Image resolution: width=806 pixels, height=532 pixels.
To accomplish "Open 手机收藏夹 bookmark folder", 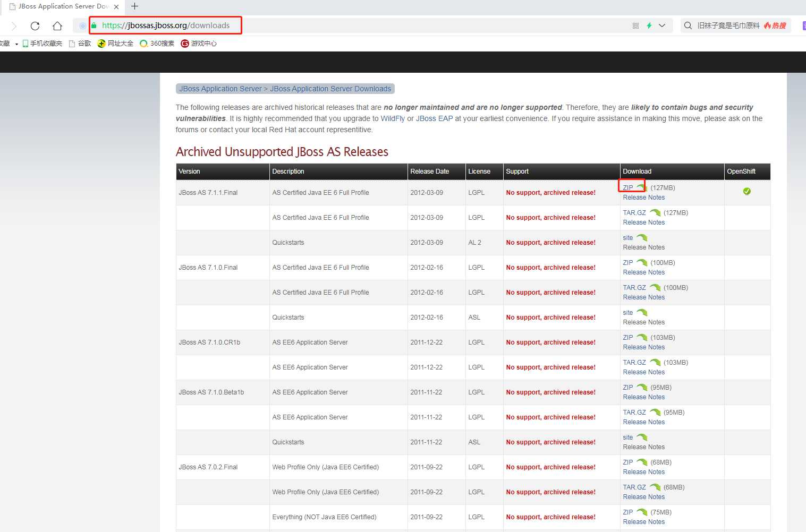I will (x=43, y=44).
